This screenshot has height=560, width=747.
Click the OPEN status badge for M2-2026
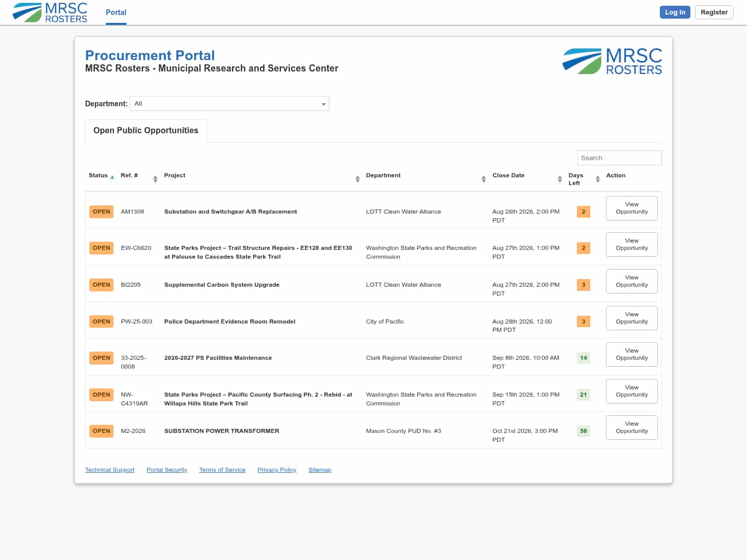tap(101, 431)
